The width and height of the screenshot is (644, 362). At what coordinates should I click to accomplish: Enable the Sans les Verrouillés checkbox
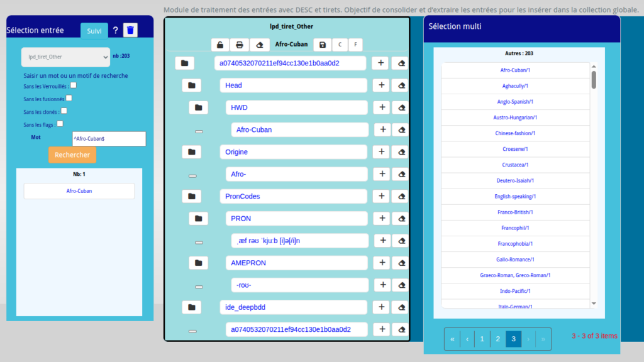coord(74,85)
